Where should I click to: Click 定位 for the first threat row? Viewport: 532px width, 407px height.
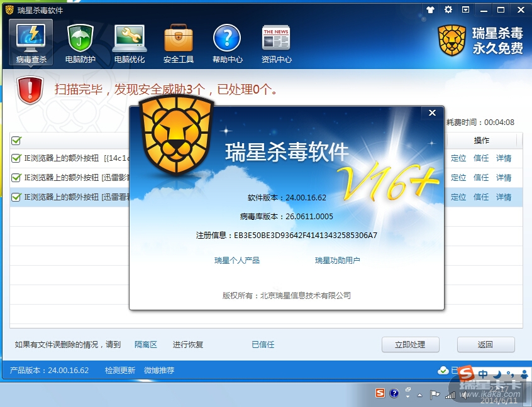pyautogui.click(x=458, y=158)
